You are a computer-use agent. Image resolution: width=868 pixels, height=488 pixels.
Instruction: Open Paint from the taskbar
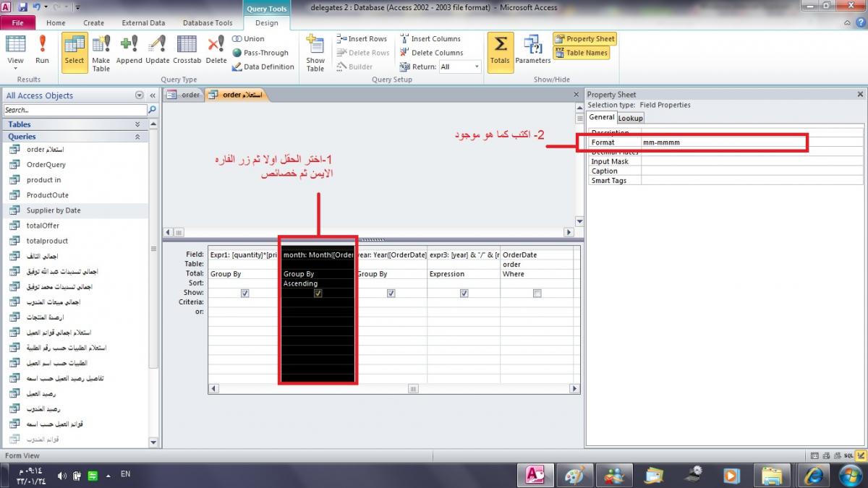[576, 475]
